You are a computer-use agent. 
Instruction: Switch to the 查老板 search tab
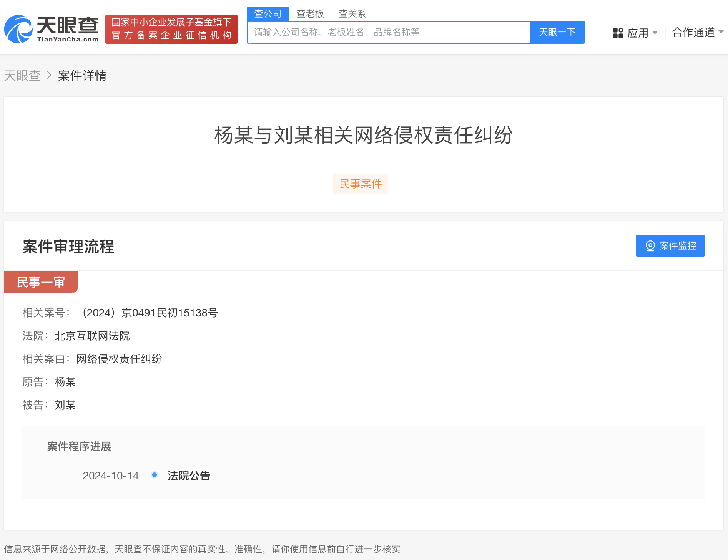point(309,14)
